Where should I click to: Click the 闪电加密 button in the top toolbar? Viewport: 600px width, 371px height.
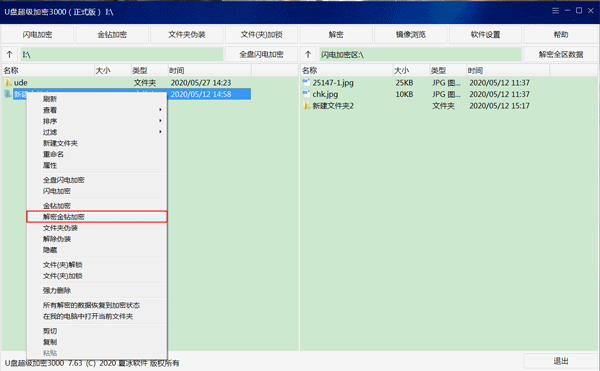(x=38, y=34)
